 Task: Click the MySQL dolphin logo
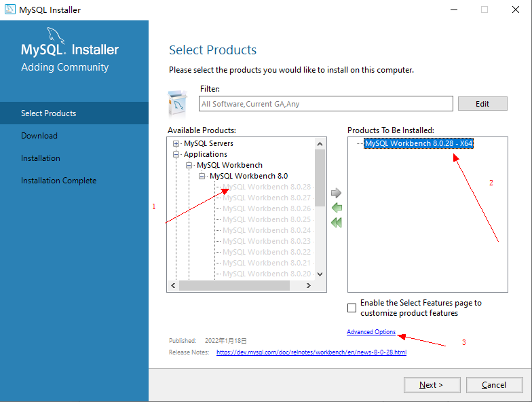coord(56,35)
